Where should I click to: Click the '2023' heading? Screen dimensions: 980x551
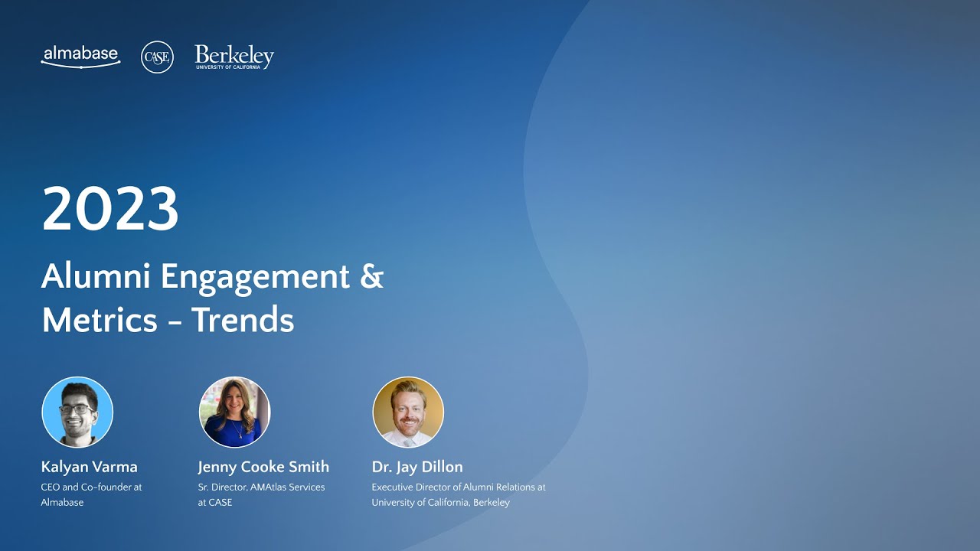tap(110, 209)
